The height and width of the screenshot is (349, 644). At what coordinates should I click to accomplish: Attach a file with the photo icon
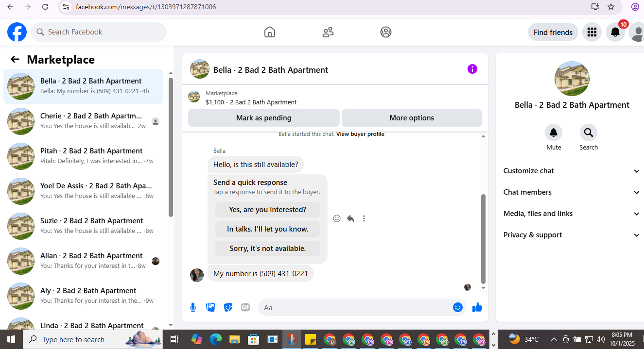click(210, 307)
